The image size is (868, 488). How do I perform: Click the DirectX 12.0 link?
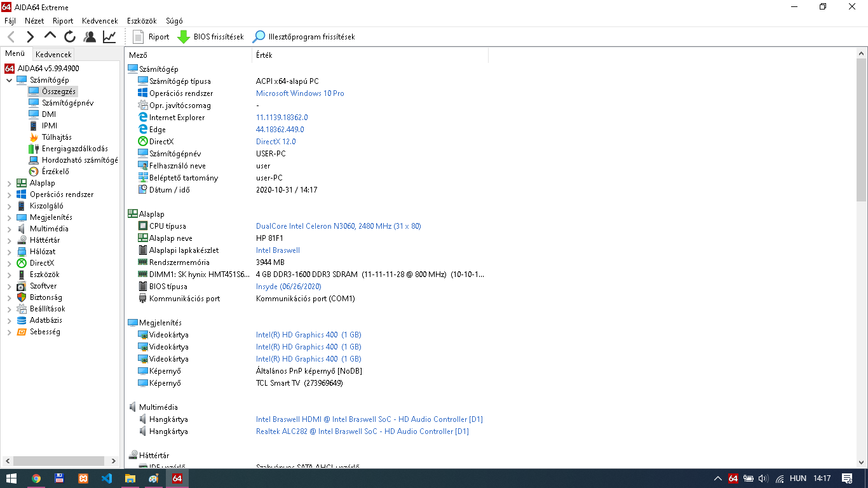click(x=276, y=142)
